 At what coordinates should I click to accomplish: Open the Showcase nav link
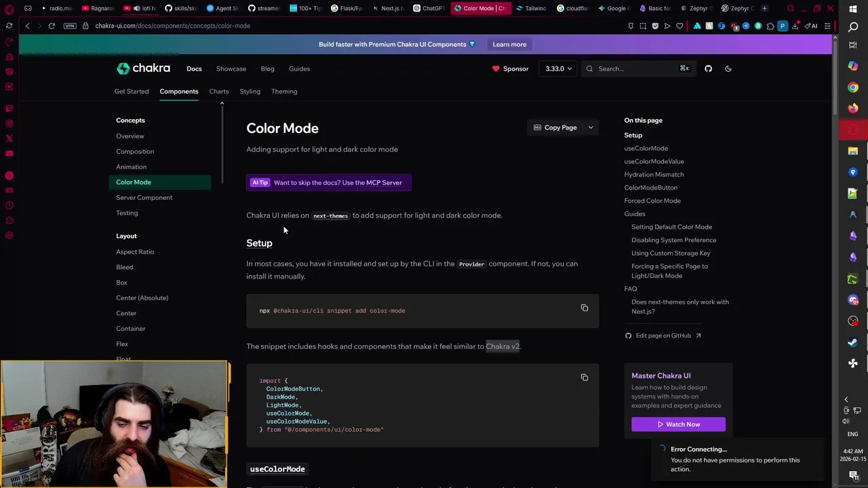pyautogui.click(x=231, y=68)
